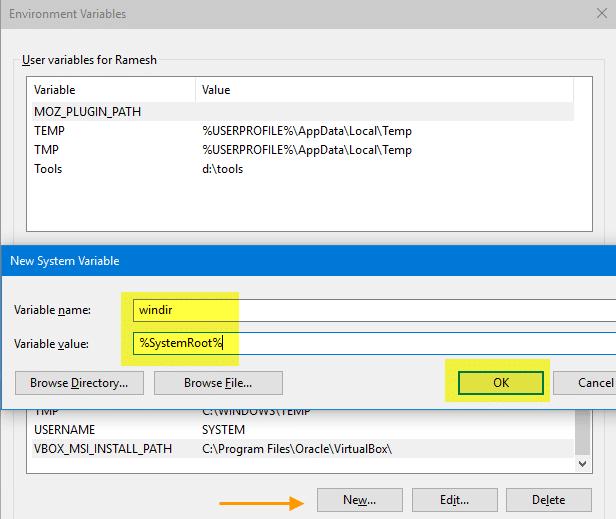The width and height of the screenshot is (616, 519).
Task: Select the Tools user variable row
Action: click(x=302, y=169)
